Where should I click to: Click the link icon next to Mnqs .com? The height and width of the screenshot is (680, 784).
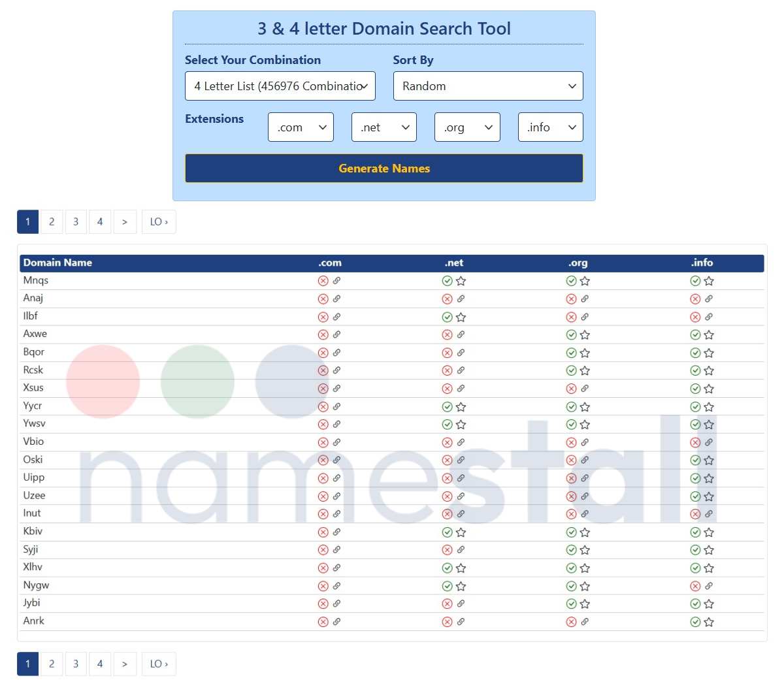(336, 280)
